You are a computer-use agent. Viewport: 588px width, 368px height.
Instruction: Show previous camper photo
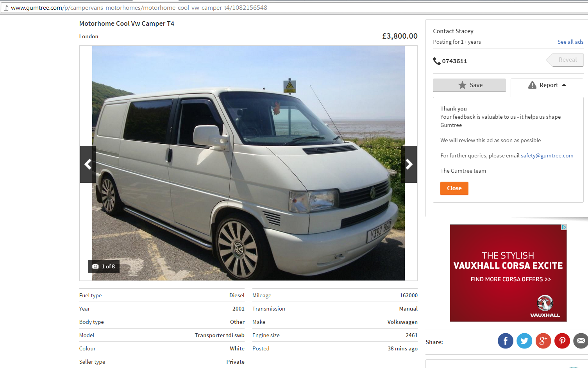pyautogui.click(x=88, y=164)
